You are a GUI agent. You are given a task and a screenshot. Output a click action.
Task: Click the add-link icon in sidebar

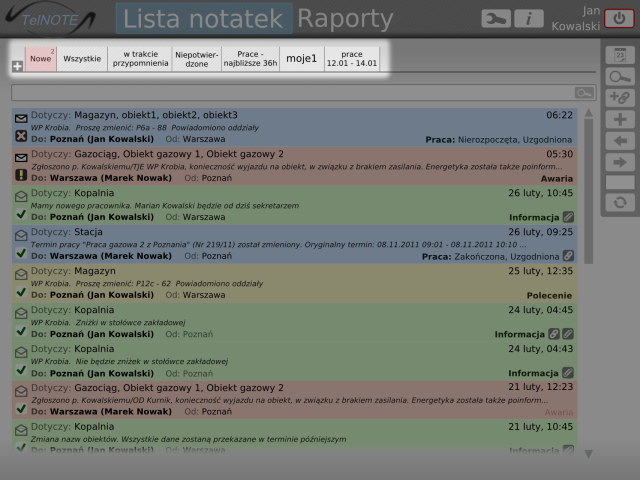[x=620, y=98]
